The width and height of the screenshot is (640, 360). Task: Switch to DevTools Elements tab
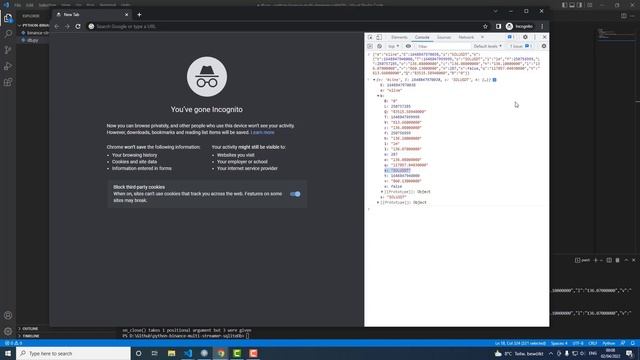[x=399, y=37]
